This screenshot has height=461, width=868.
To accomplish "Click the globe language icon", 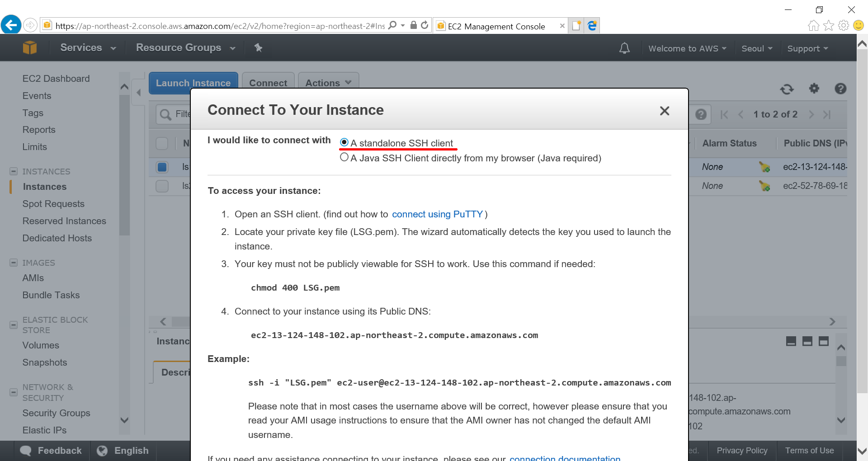I will pyautogui.click(x=102, y=451).
